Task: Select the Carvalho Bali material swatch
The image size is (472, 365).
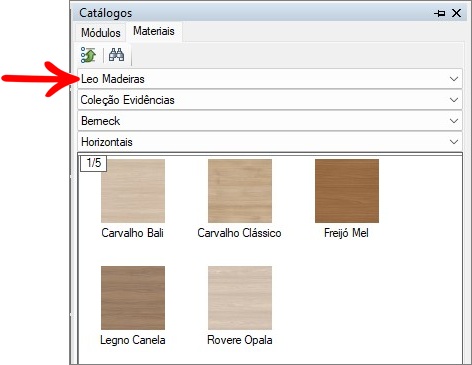Action: click(x=133, y=191)
